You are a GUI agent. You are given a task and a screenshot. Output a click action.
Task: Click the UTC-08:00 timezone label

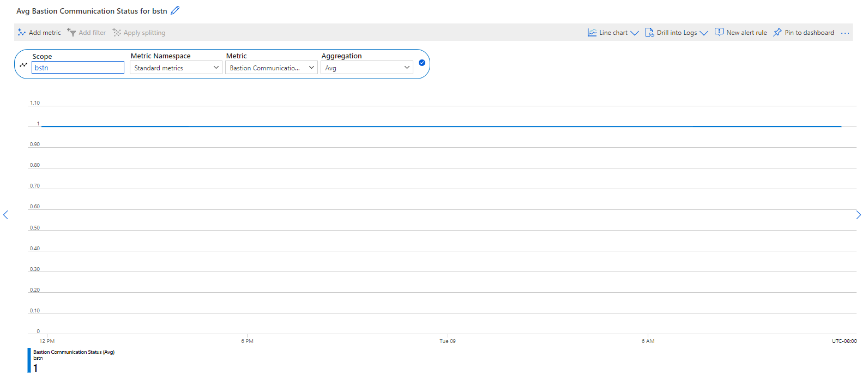(x=844, y=341)
